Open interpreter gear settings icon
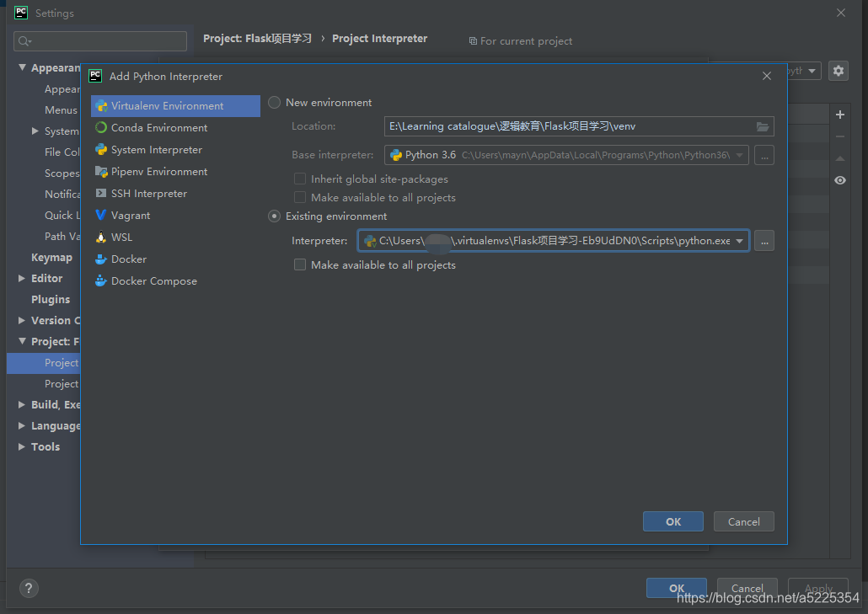This screenshot has height=614, width=868. [x=839, y=71]
